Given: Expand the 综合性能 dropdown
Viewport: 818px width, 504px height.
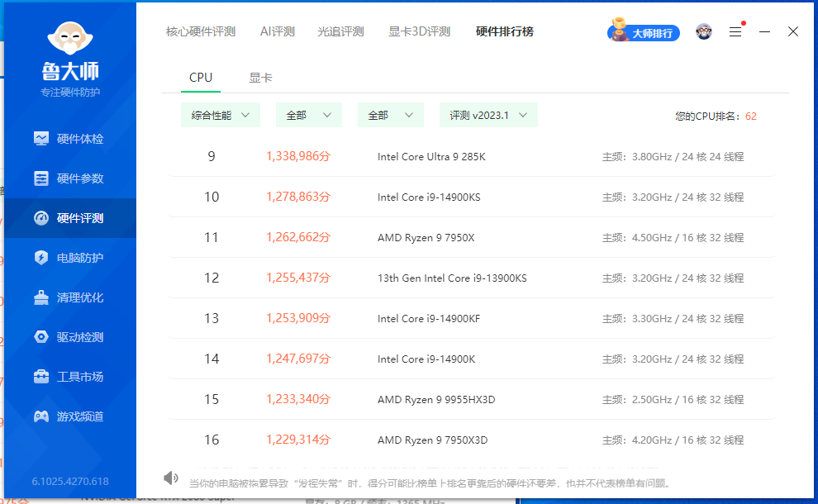Looking at the screenshot, I should point(220,116).
